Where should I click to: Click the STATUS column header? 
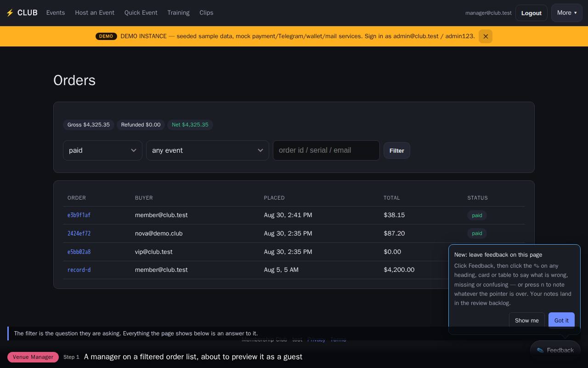478,198
